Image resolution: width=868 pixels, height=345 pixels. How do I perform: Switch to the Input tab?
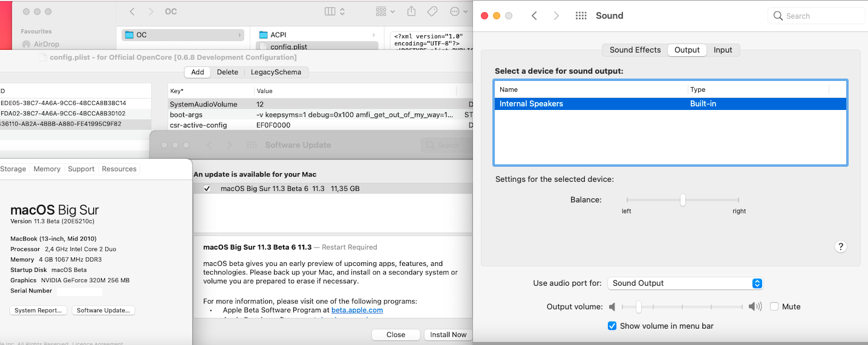[x=723, y=50]
